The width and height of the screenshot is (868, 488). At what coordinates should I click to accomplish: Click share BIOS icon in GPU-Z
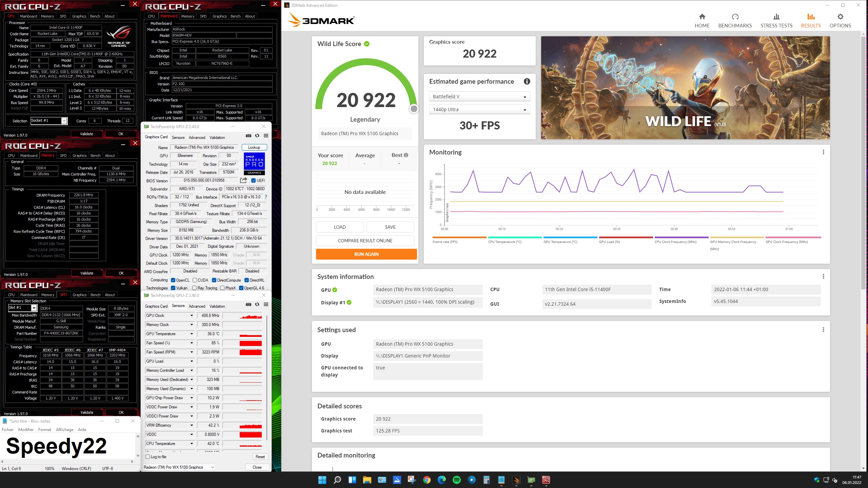coord(243,180)
